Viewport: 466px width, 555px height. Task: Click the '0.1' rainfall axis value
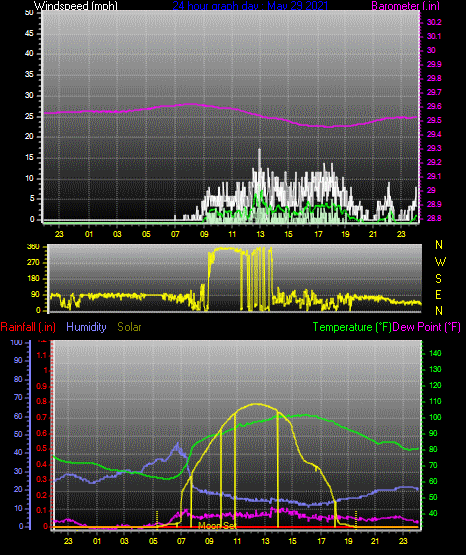(x=42, y=511)
